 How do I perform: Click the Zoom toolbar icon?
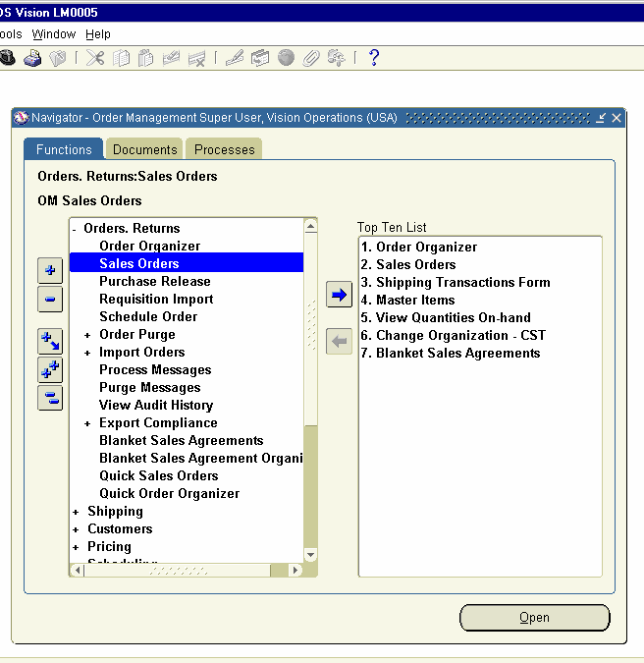(260, 58)
